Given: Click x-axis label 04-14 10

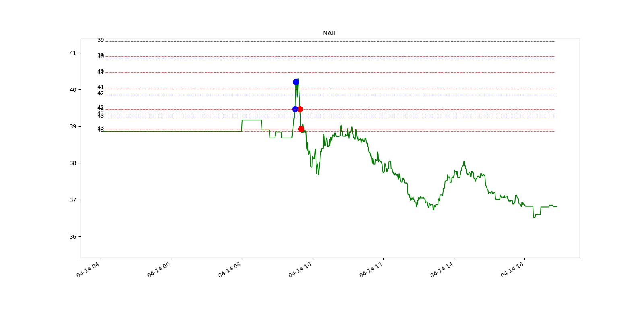Looking at the screenshot, I should (300, 269).
